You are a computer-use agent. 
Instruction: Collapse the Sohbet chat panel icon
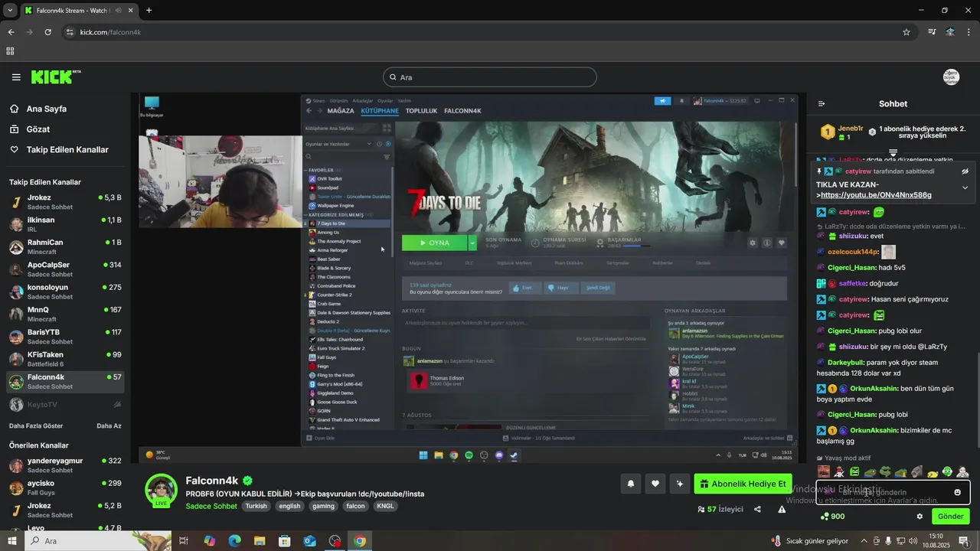(822, 104)
